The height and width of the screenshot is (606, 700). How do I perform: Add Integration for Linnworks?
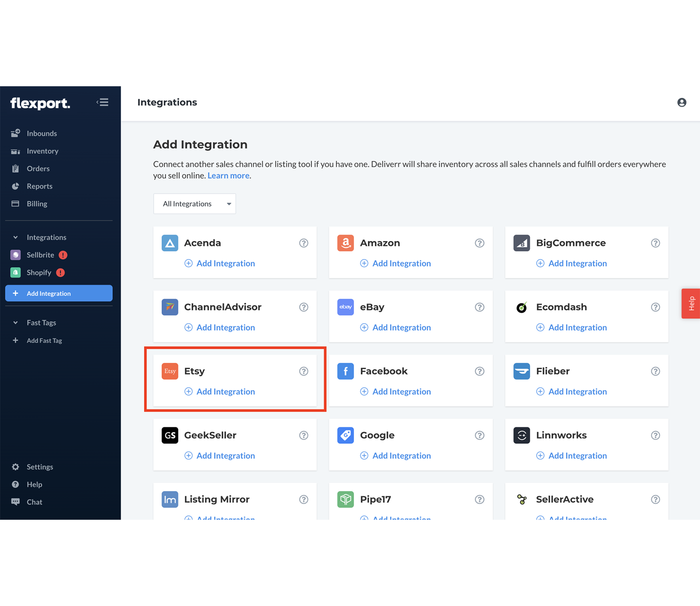pos(572,456)
